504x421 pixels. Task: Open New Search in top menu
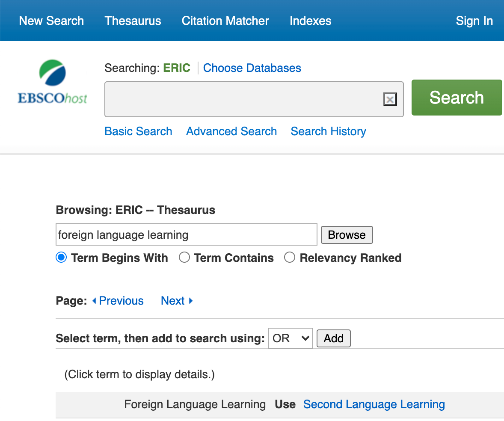[x=51, y=21]
